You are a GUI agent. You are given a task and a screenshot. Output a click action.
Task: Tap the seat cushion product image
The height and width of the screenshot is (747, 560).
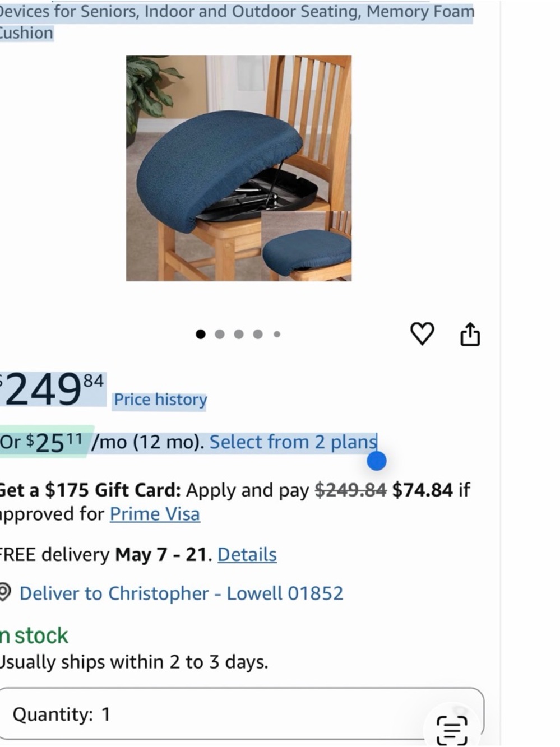click(239, 168)
